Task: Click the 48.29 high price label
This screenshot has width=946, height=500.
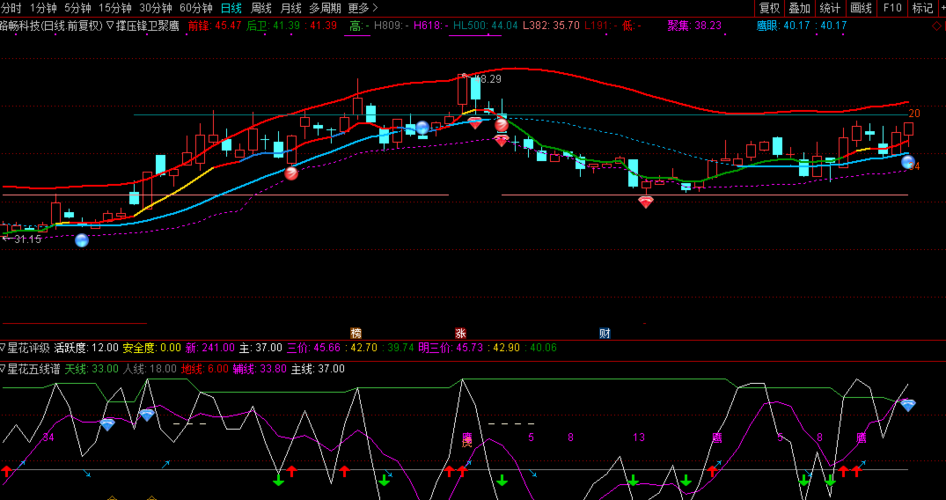Action: [x=489, y=79]
